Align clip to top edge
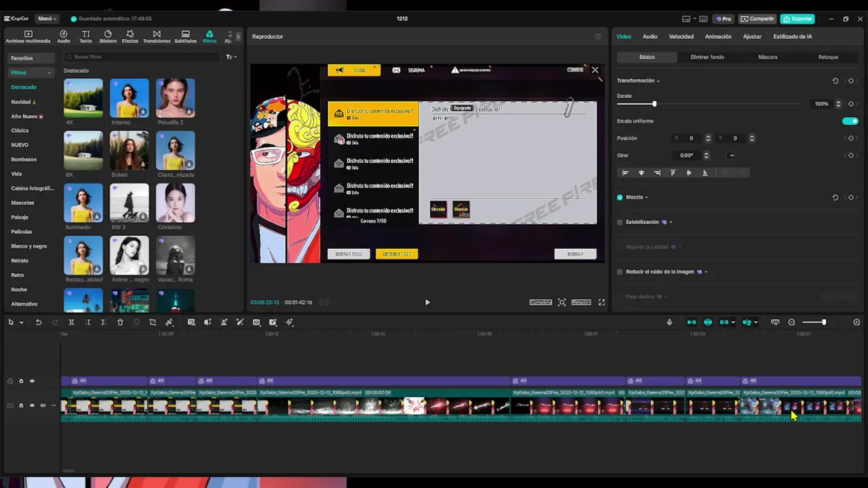The height and width of the screenshot is (488, 868). pos(673,173)
